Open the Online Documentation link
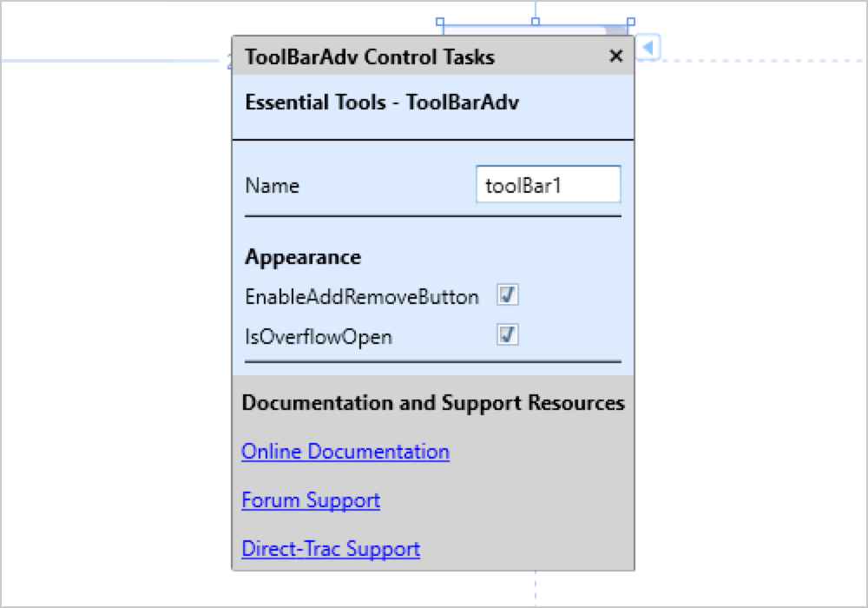Viewport: 868px width, 608px height. click(345, 452)
